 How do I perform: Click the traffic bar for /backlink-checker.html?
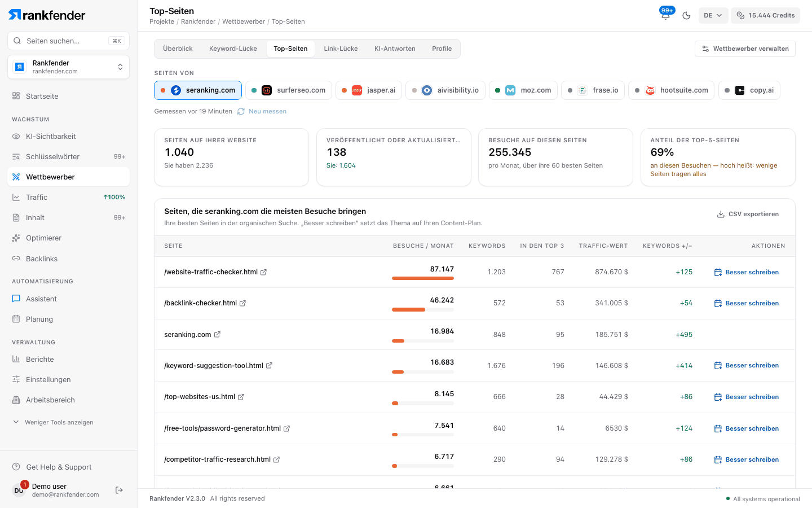click(x=423, y=309)
